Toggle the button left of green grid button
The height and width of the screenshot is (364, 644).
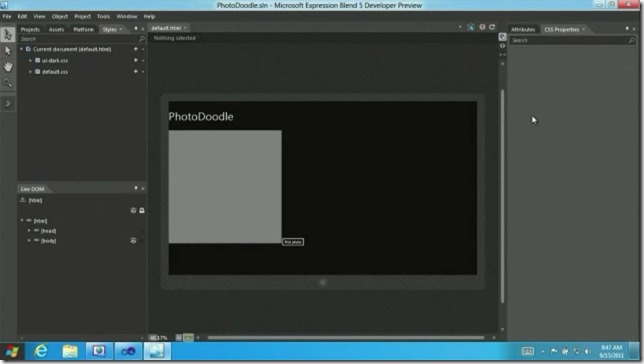tap(179, 338)
